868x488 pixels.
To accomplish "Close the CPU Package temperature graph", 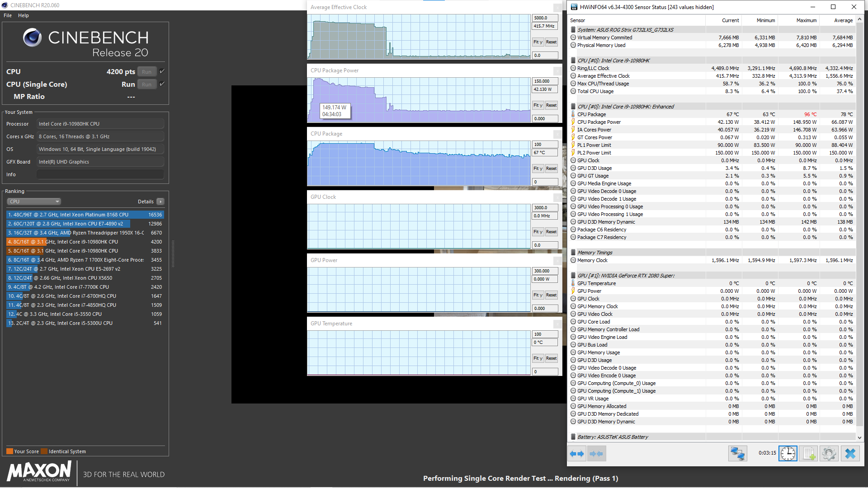I will click(557, 134).
